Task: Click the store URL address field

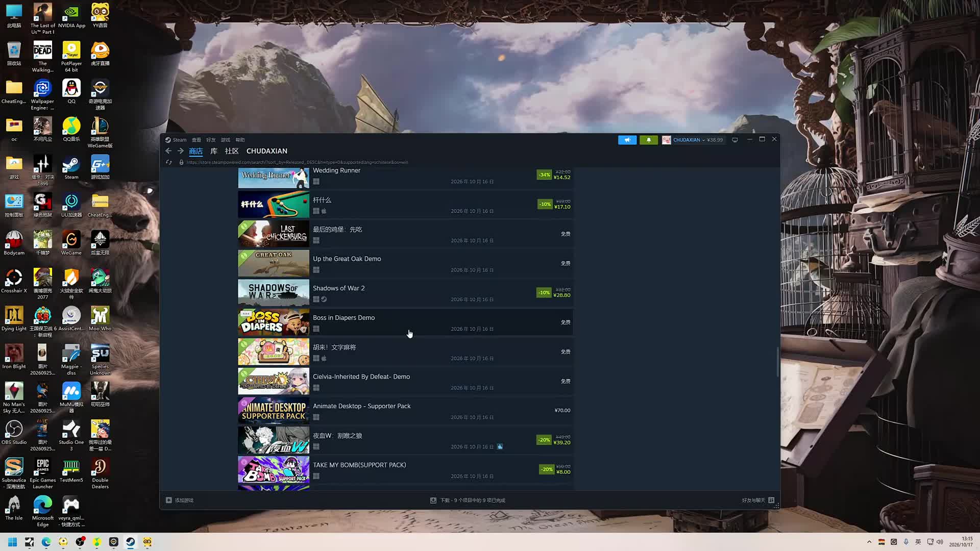Action: pos(297,162)
